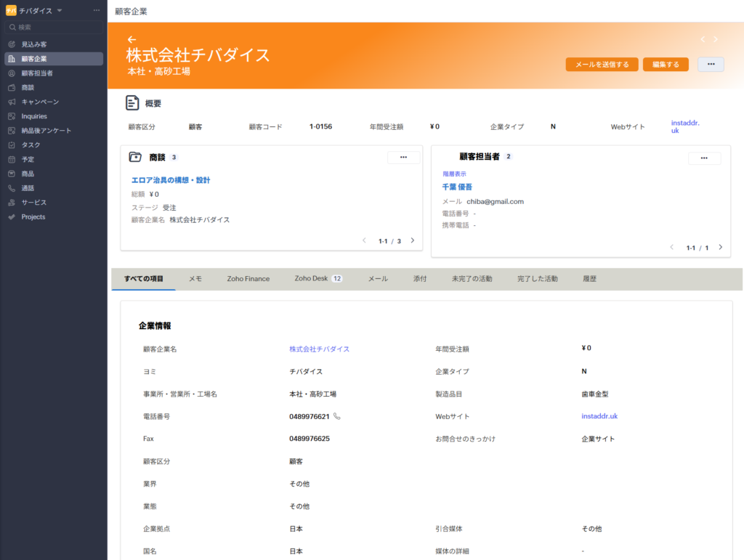Go to next 顧客担当者 card page
The width and height of the screenshot is (744, 560).
(x=720, y=247)
